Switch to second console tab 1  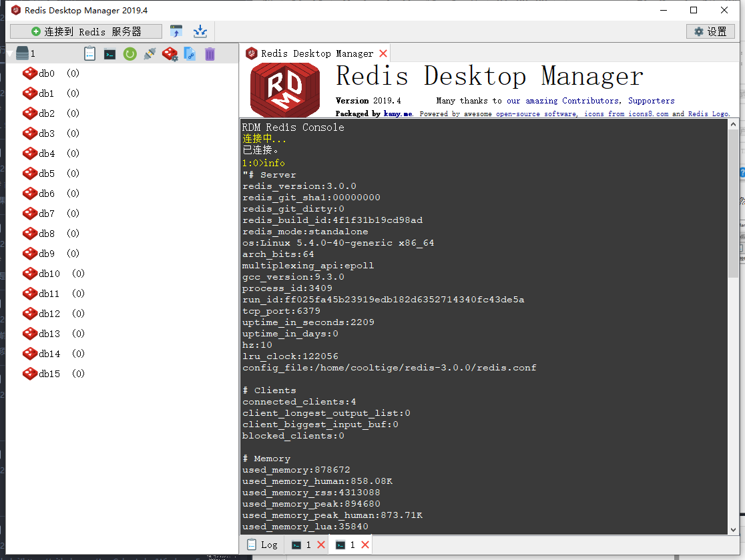(x=346, y=545)
